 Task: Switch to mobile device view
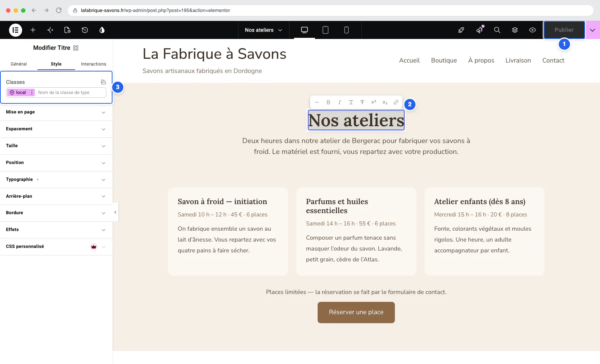click(346, 30)
